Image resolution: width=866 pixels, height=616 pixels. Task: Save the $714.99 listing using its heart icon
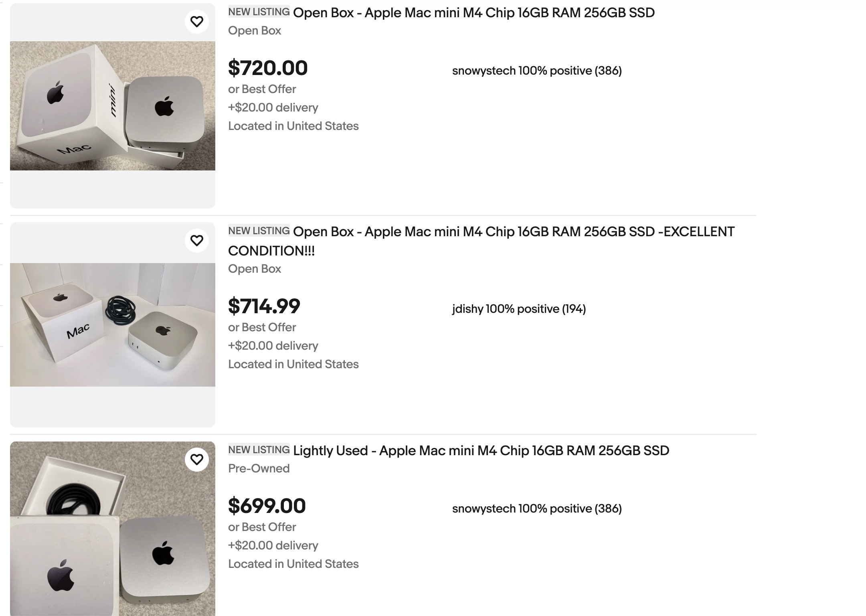tap(197, 240)
